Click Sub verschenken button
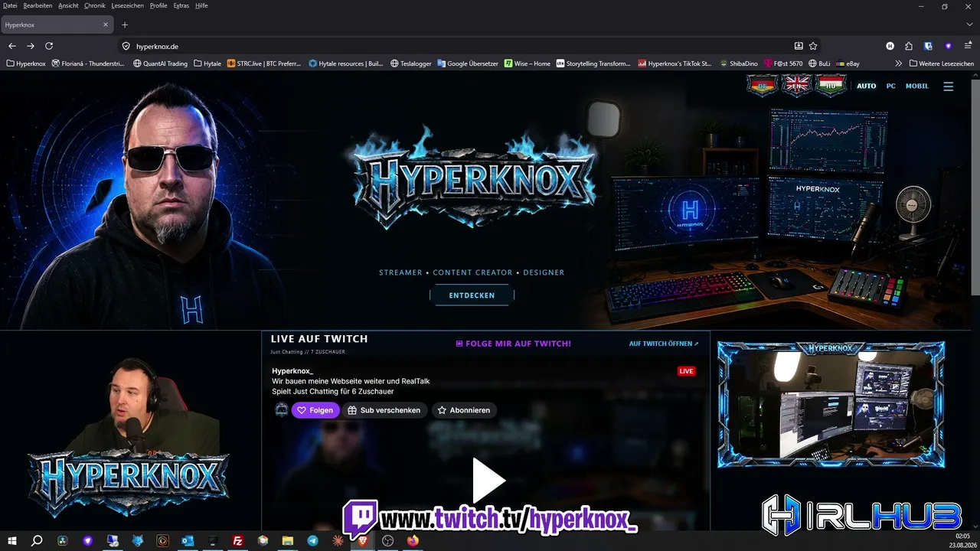This screenshot has height=551, width=980. point(384,410)
